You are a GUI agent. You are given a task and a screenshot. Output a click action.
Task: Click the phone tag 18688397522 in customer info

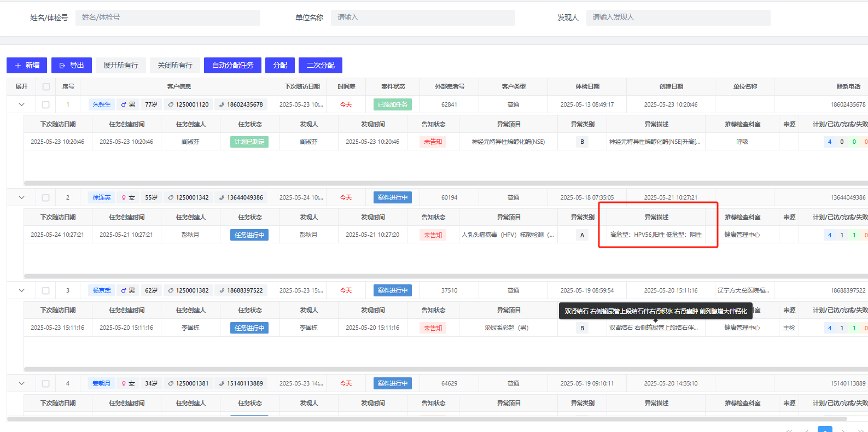241,290
